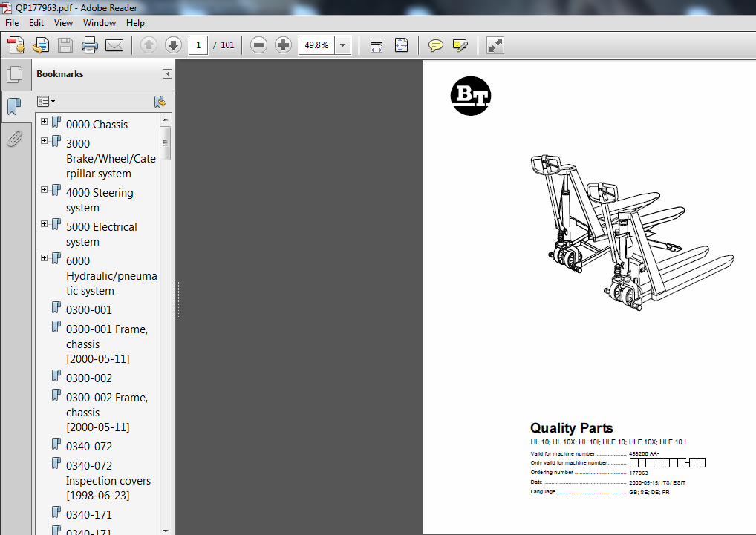
Task: Select 0300-002 Frame, chassis bookmark
Action: (x=107, y=413)
